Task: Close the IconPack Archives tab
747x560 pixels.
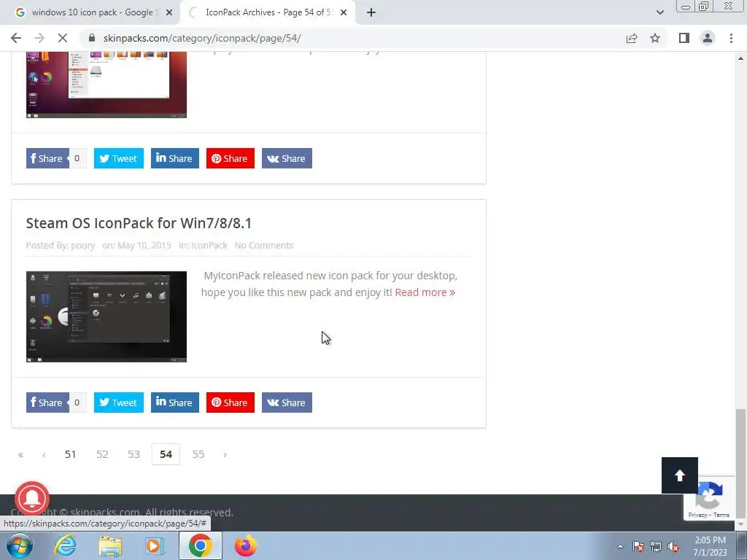Action: tap(344, 12)
